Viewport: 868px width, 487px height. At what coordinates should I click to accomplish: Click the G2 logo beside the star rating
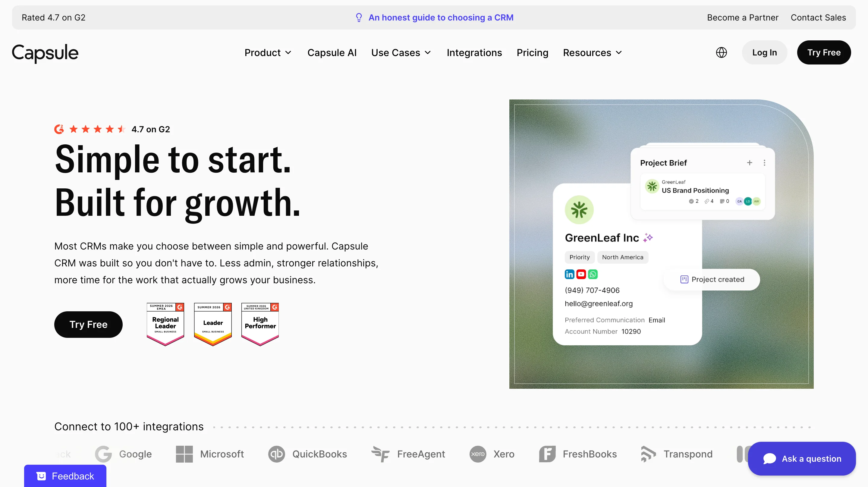point(59,129)
